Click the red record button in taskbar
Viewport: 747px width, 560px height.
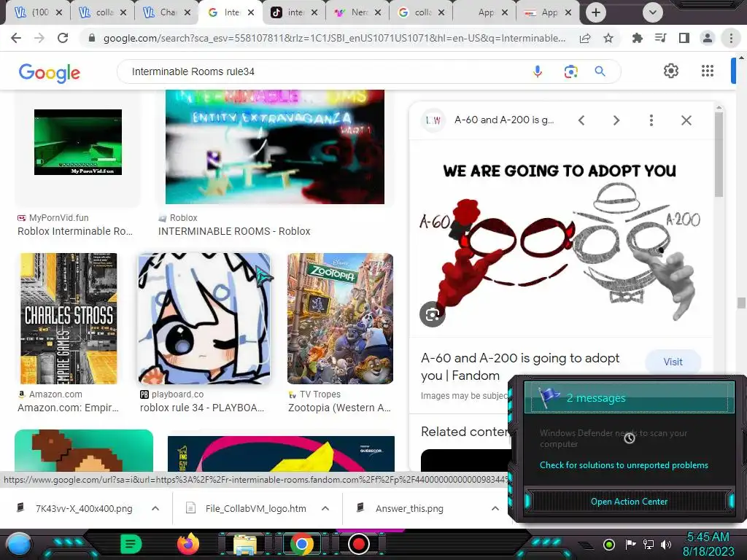[x=359, y=544]
